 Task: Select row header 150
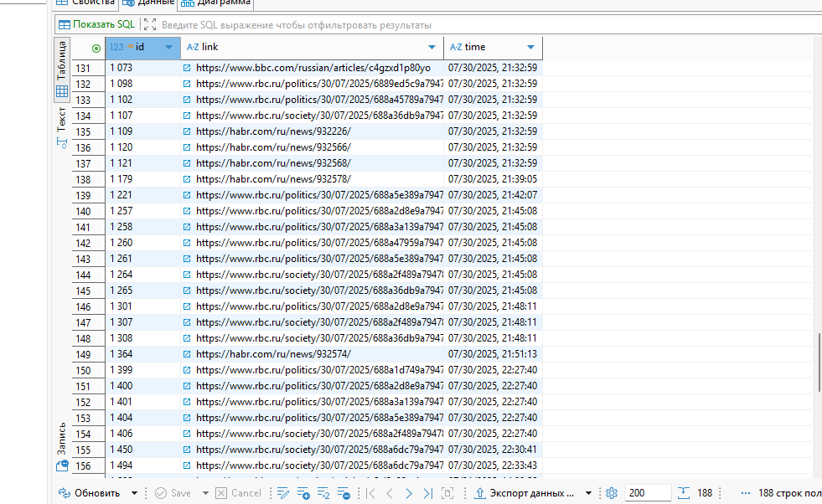point(88,370)
